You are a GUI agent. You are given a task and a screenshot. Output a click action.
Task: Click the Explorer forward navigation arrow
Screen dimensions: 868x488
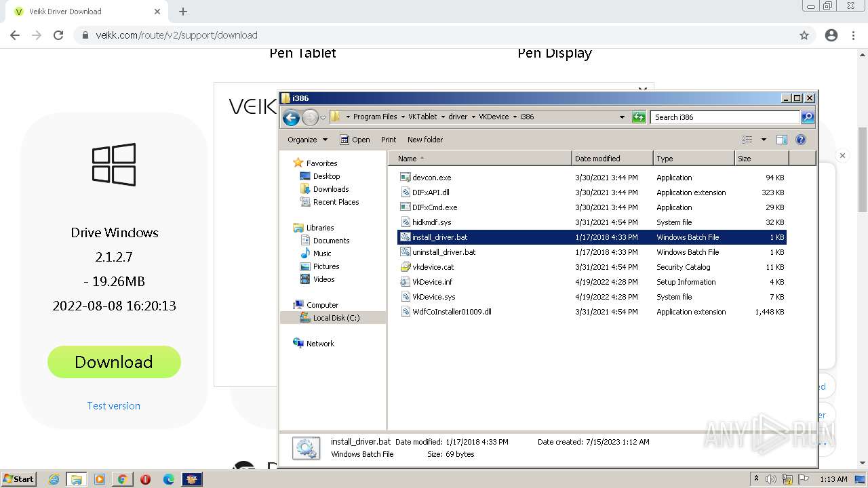click(310, 117)
